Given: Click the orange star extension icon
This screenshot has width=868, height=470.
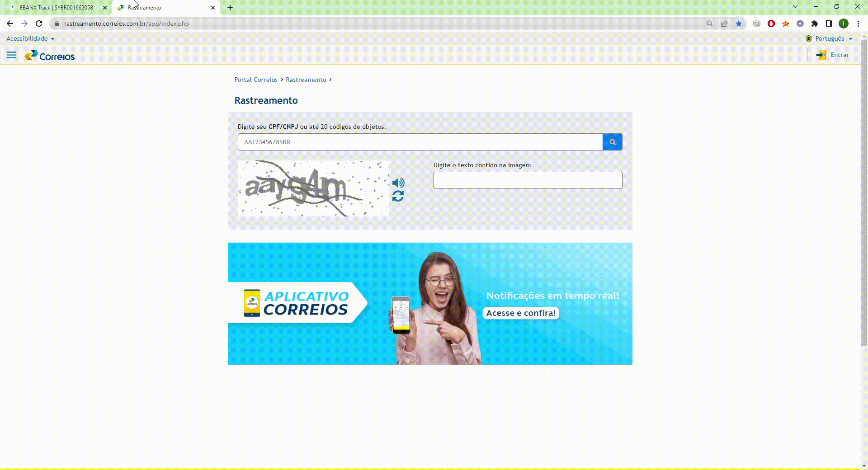Looking at the screenshot, I should (x=786, y=23).
